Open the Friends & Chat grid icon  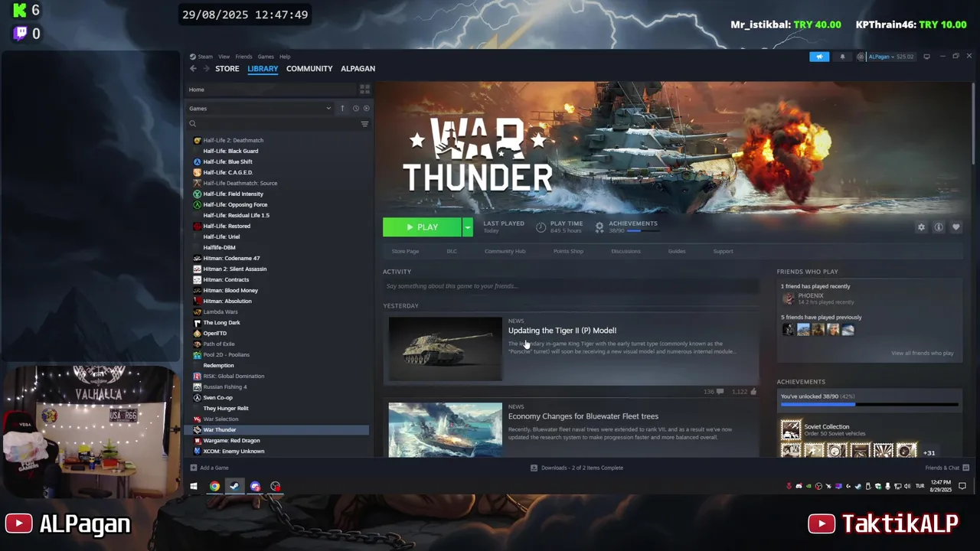(x=965, y=468)
